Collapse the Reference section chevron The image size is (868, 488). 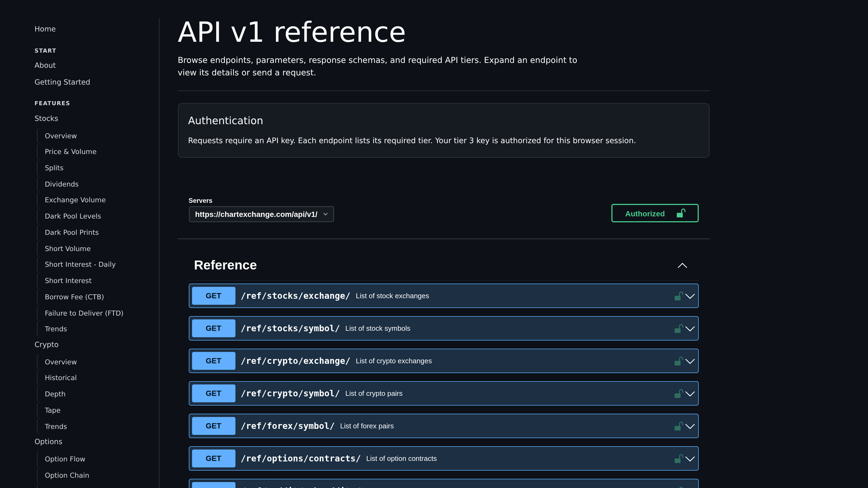coord(682,265)
